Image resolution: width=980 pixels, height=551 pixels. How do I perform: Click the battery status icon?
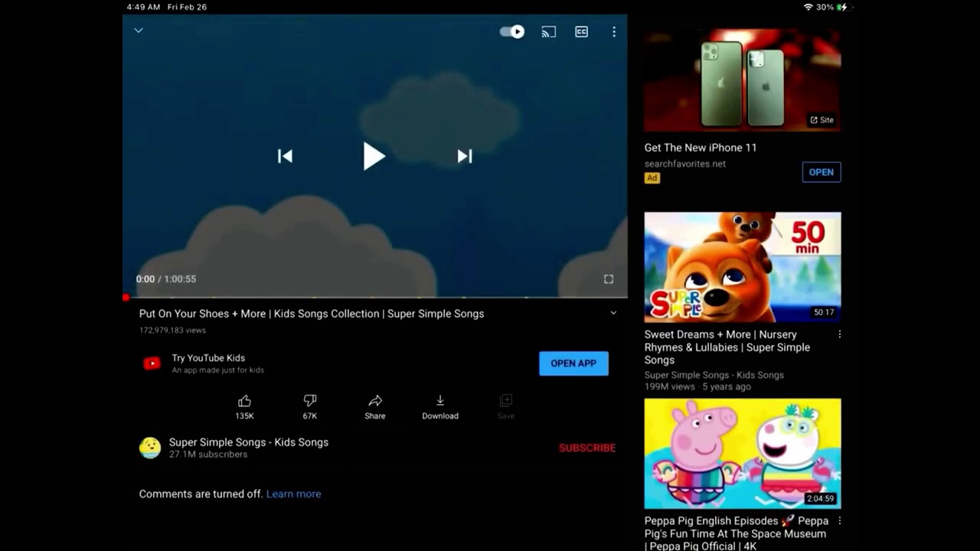[x=842, y=7]
